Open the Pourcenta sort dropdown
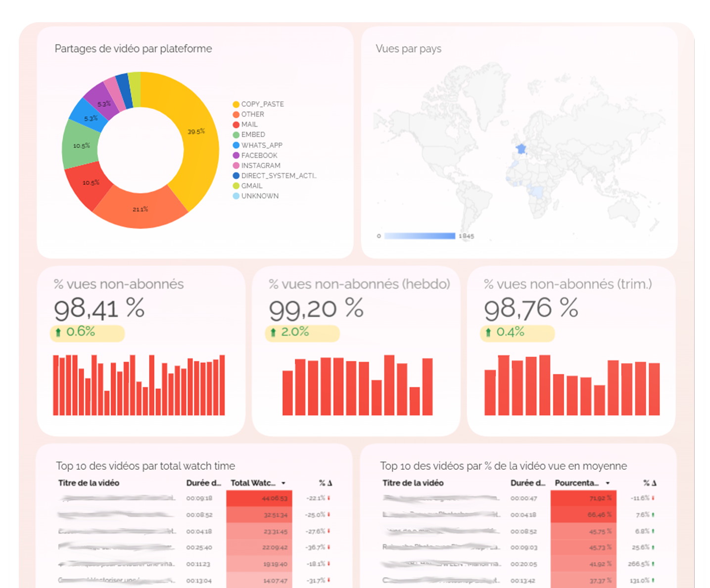Screen dimensions: 710x588 608,482
